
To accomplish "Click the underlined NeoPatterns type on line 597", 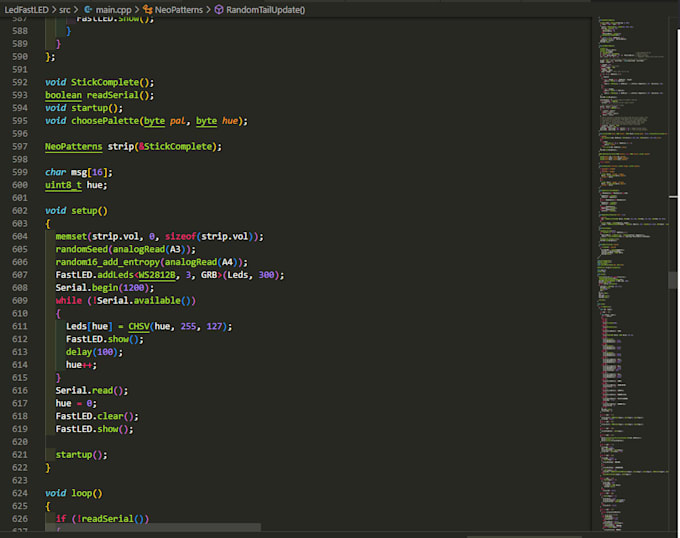I will [74, 146].
